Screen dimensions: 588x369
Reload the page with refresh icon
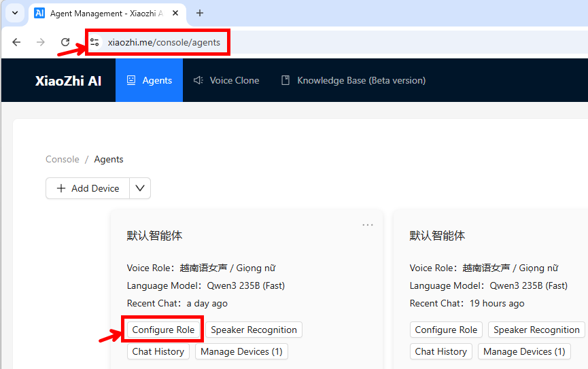(65, 42)
